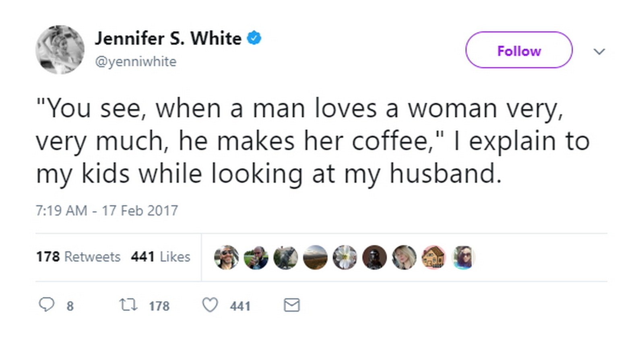
Task: Open first liker avatar with sunglasses
Action: [226, 257]
